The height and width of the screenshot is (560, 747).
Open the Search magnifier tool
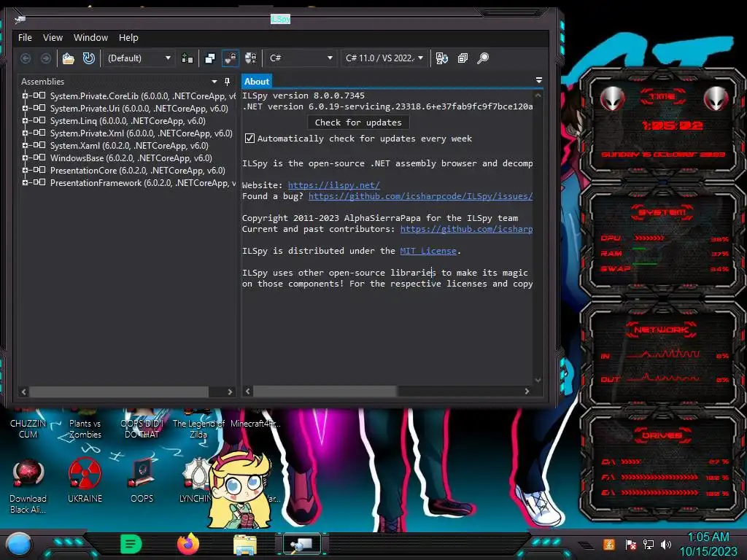click(x=483, y=58)
